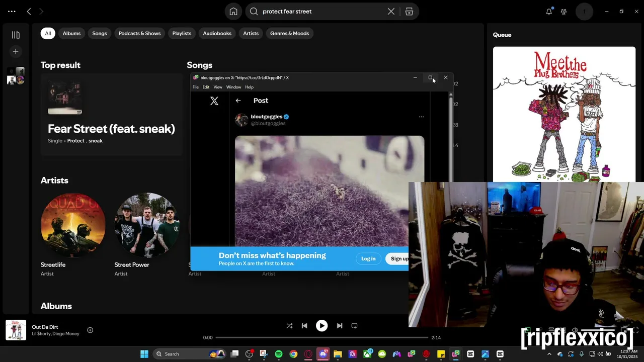644x362 pixels.
Task: Filter results by Songs
Action: point(100,34)
